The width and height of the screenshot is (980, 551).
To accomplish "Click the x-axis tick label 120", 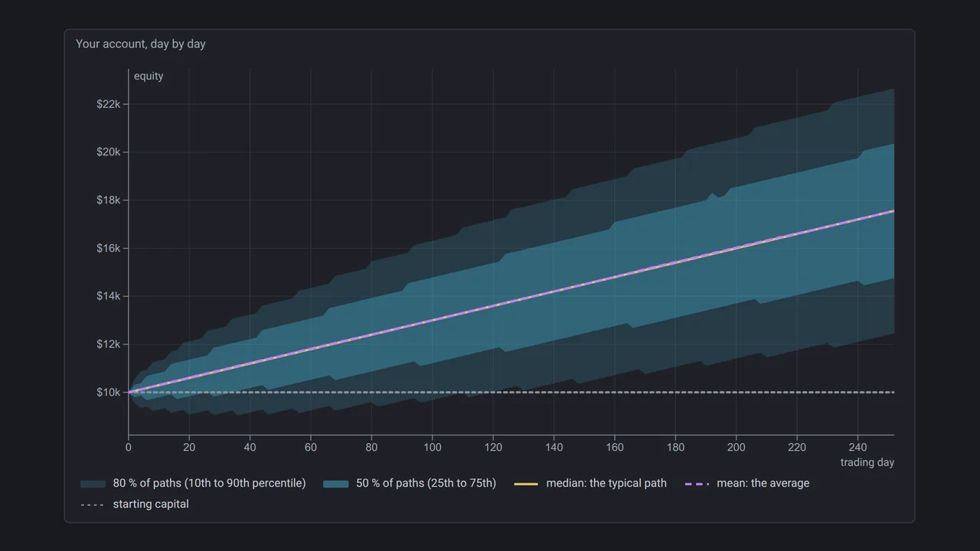I will 493,447.
